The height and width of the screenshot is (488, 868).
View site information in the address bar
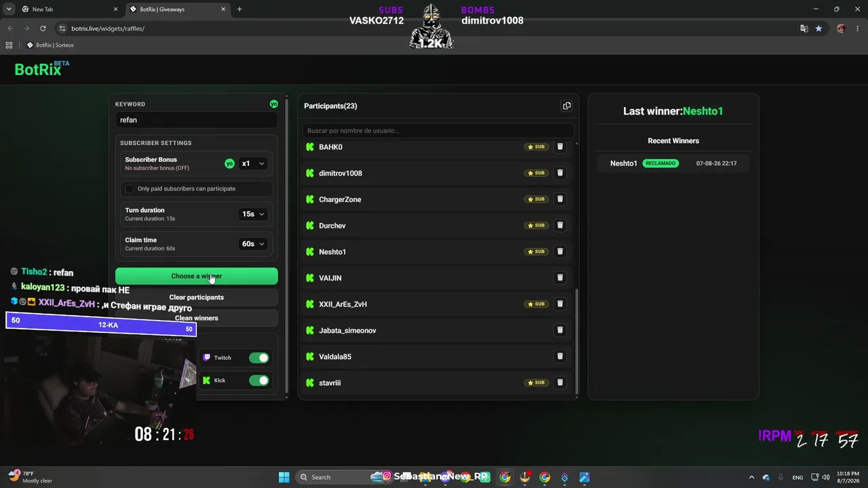point(62,28)
